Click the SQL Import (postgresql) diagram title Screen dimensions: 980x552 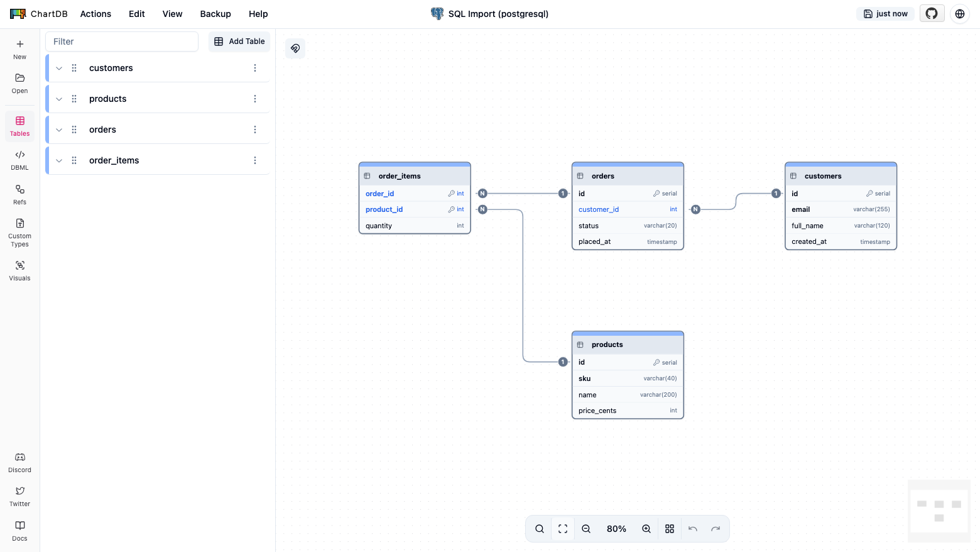pos(498,14)
